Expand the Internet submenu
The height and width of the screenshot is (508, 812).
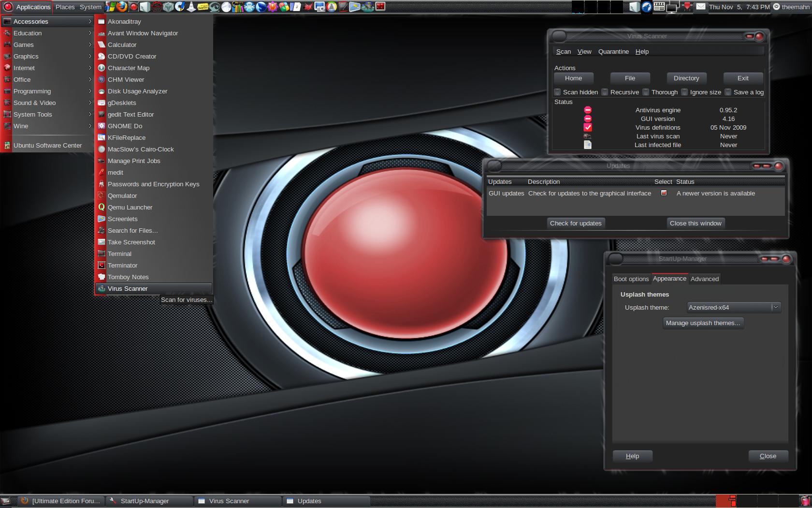pyautogui.click(x=47, y=68)
